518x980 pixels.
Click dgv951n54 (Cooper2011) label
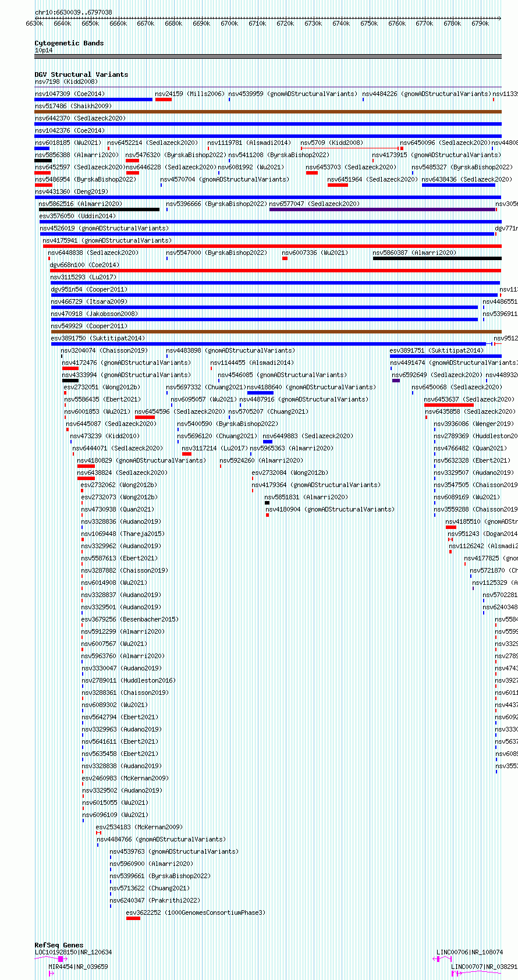pos(89,289)
